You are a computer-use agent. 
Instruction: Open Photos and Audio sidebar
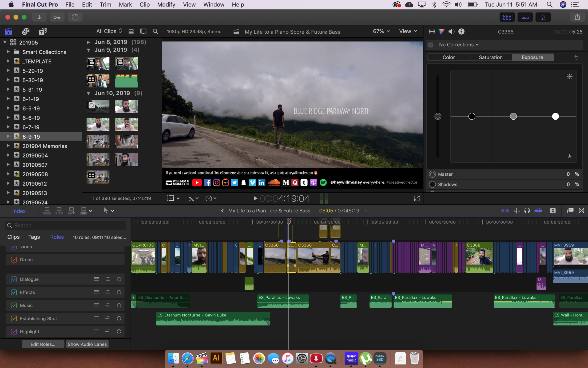(26, 31)
